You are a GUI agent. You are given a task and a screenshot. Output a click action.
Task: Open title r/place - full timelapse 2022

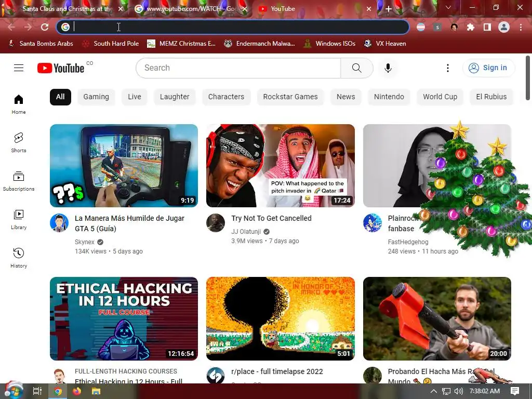click(x=277, y=371)
